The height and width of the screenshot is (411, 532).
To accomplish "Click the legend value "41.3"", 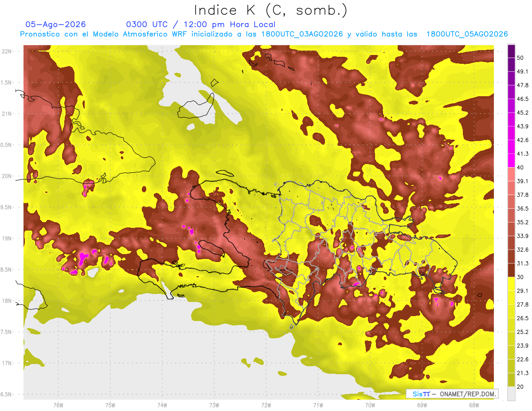I will [523, 154].
